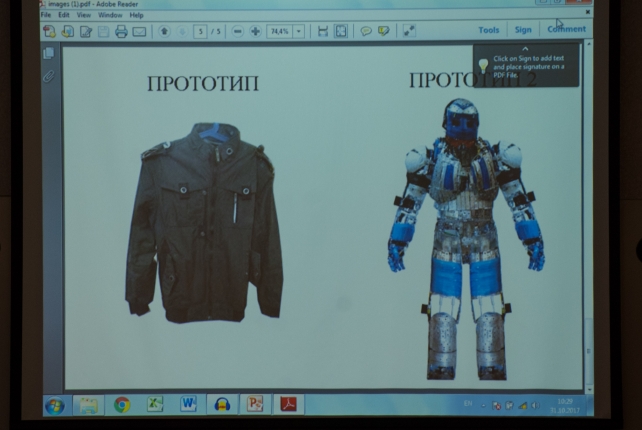
Task: Open the headphones media app in taskbar
Action: click(x=222, y=405)
